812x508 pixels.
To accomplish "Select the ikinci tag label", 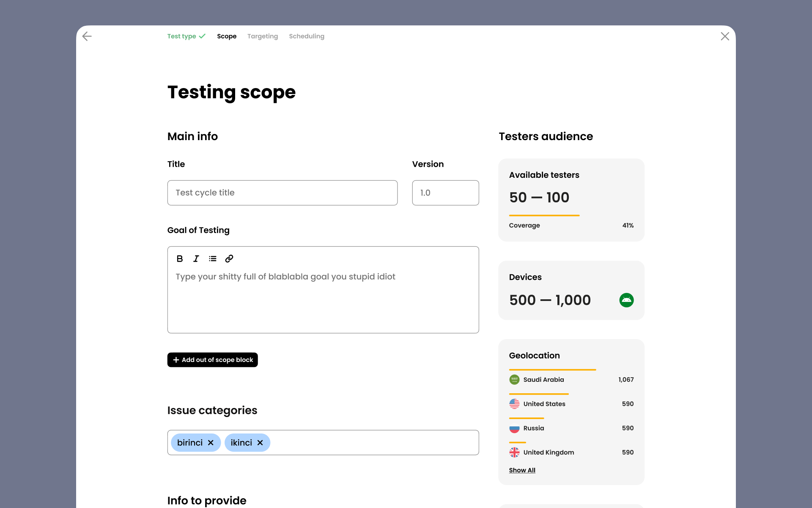I will pyautogui.click(x=241, y=443).
